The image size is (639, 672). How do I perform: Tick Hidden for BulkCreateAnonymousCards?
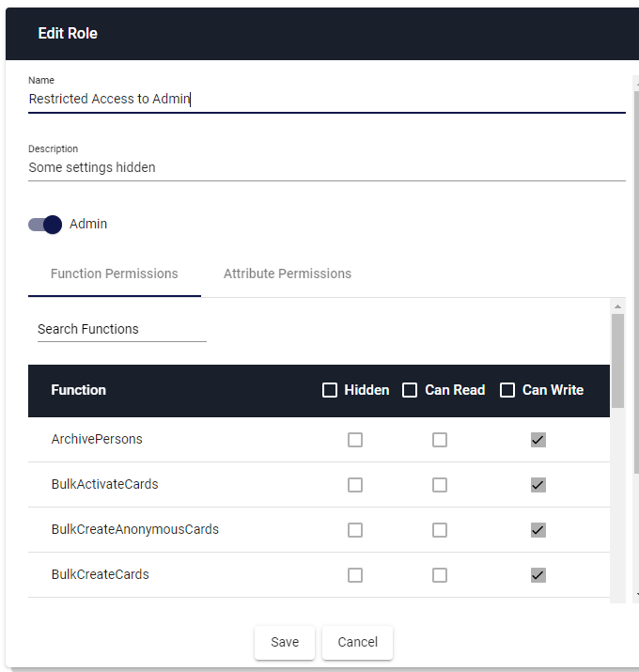pos(355,530)
